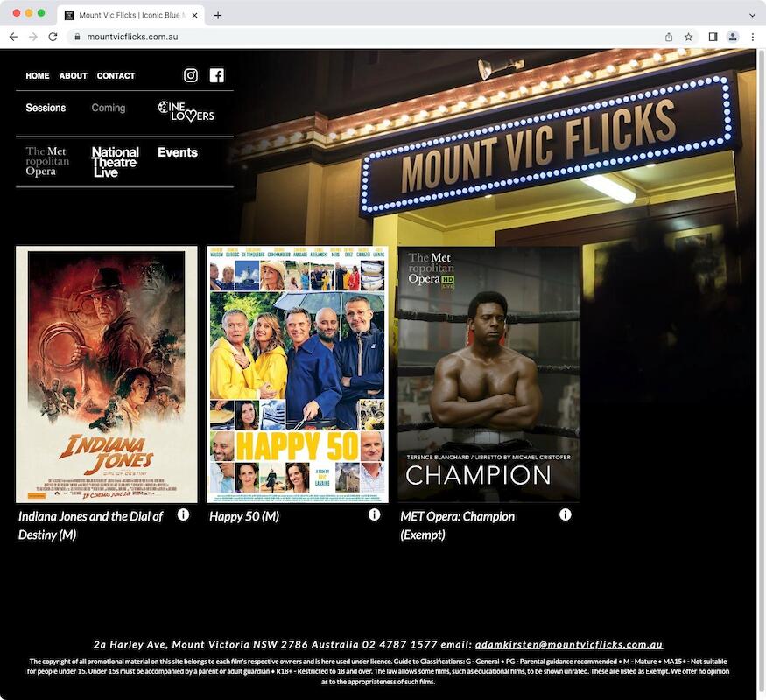Open the Cine Lovers logo link
The image size is (766, 700).
click(186, 111)
